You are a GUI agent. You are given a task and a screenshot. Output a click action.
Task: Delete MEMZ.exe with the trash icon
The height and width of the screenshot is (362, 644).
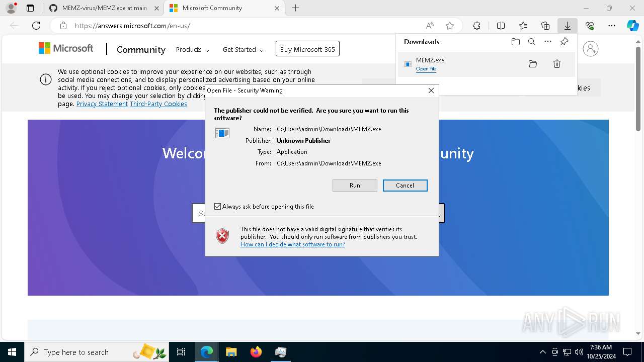pyautogui.click(x=557, y=64)
